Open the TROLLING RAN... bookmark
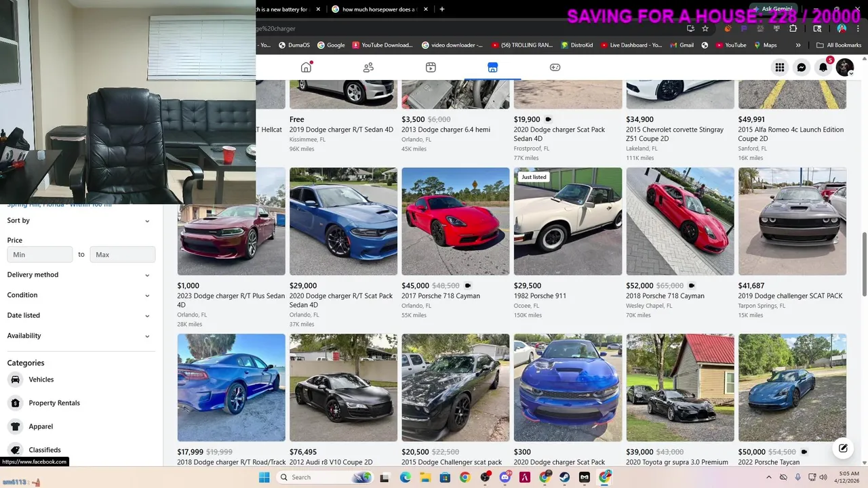 coord(522,45)
